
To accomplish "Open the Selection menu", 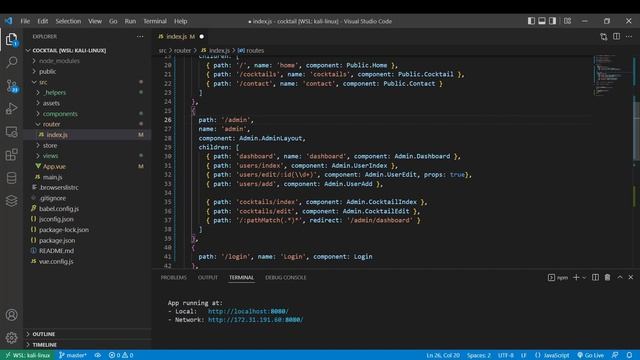I will click(68, 21).
